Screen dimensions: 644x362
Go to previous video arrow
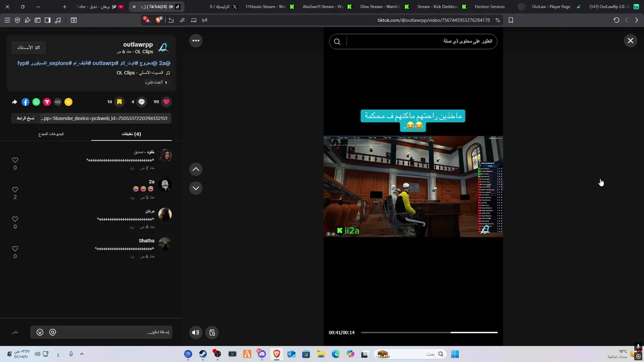point(196,169)
